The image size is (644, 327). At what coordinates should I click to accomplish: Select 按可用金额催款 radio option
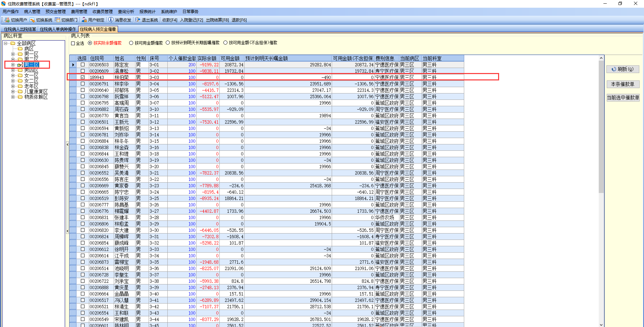(131, 43)
